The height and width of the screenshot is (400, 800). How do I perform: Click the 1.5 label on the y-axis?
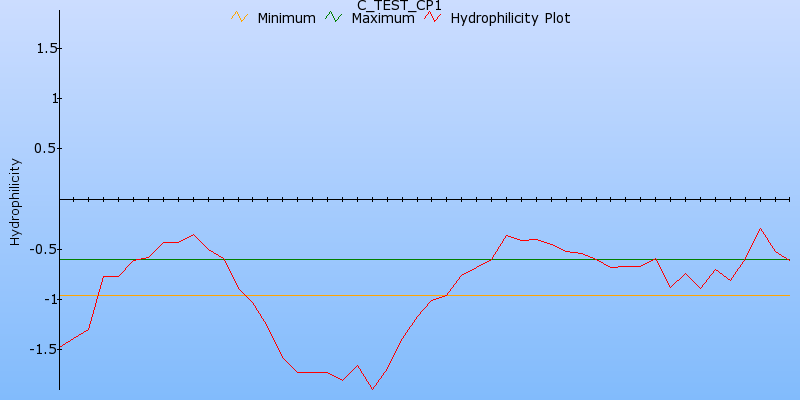[x=48, y=48]
